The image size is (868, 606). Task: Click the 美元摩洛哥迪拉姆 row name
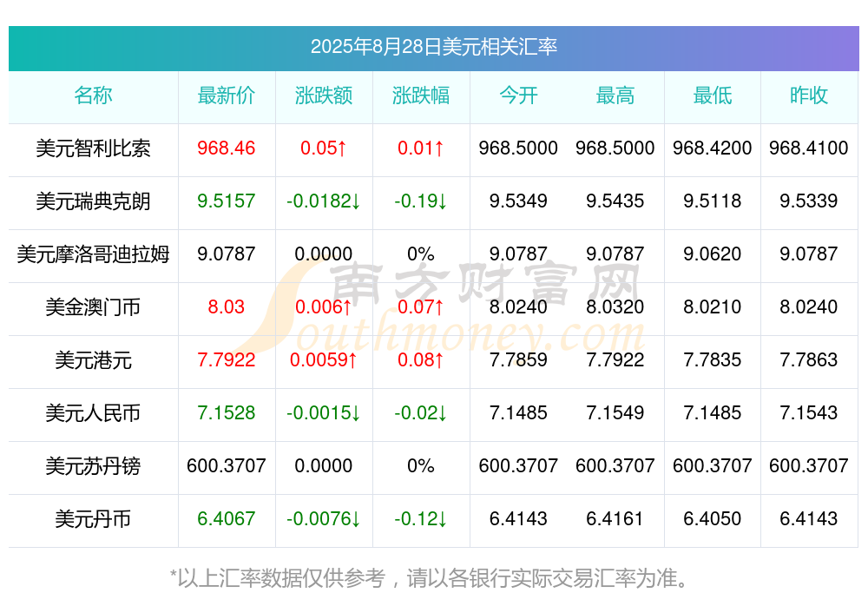click(x=93, y=254)
